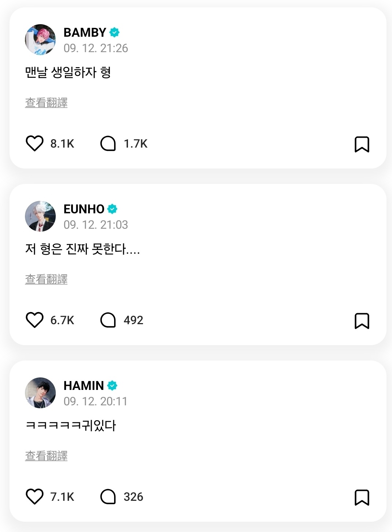This screenshot has height=532, width=392.
Task: Bookmark BAMBY's post
Action: 362,144
